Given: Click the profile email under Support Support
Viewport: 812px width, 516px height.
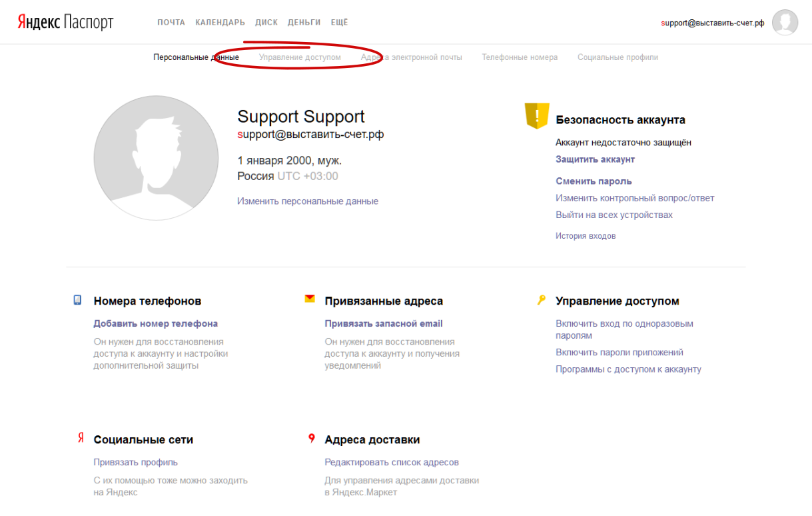Looking at the screenshot, I should [x=310, y=135].
